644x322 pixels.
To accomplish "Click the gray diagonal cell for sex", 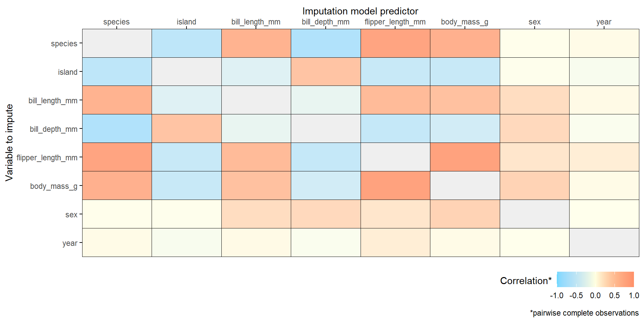I will click(x=534, y=214).
